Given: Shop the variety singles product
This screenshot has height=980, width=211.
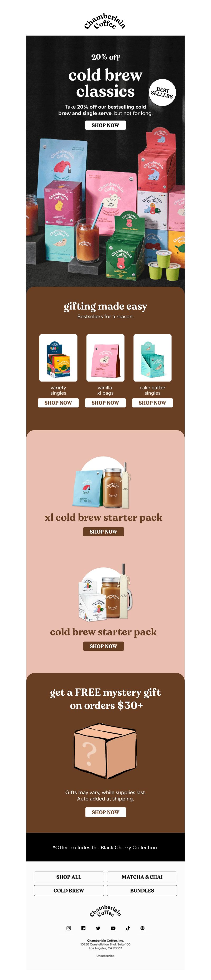Looking at the screenshot, I should click(x=58, y=403).
